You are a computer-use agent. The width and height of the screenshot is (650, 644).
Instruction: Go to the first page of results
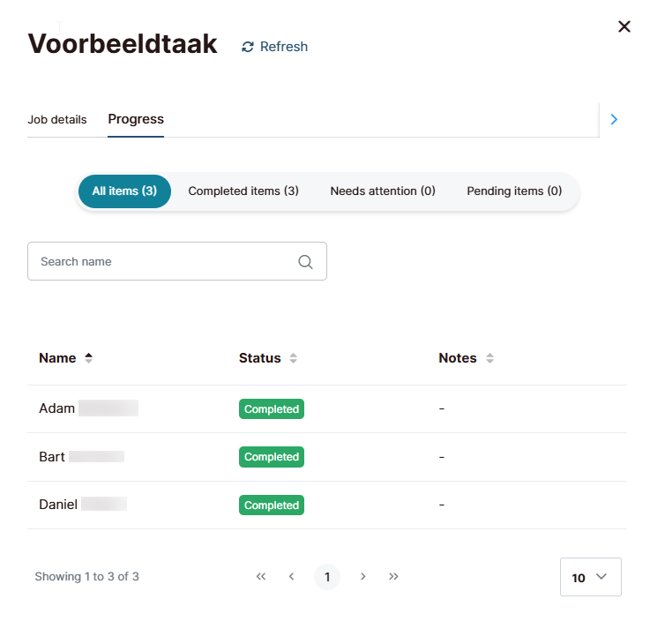tap(261, 577)
